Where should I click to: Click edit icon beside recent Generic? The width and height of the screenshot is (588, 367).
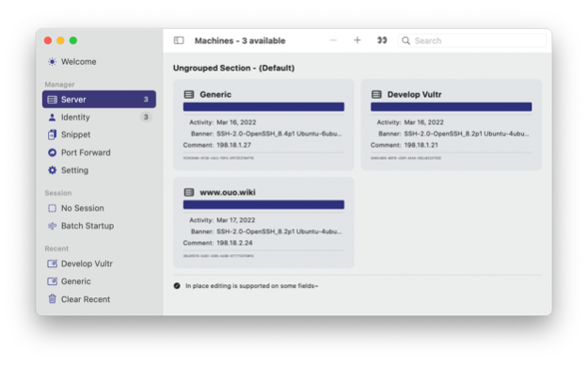click(x=52, y=280)
